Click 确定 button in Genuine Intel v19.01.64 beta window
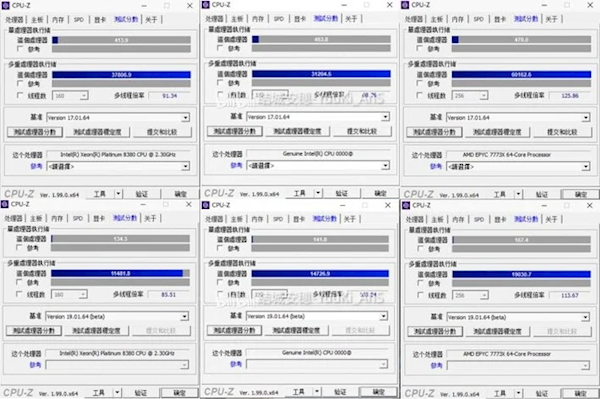 [x=378, y=392]
